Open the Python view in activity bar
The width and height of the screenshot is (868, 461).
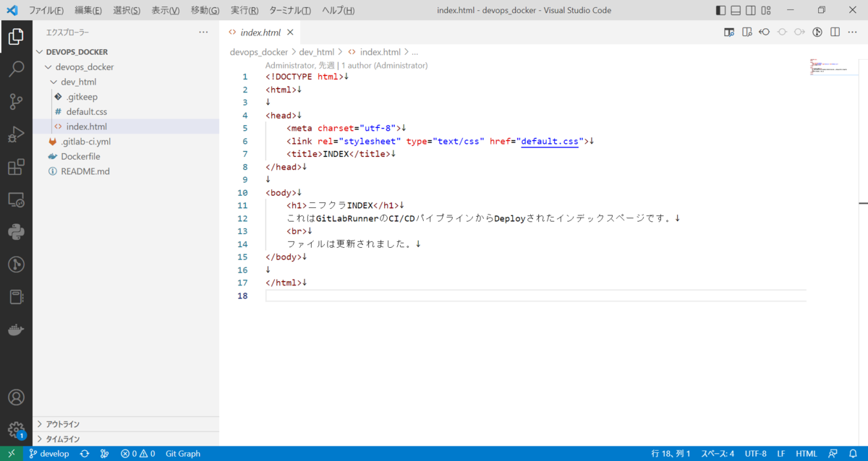click(x=16, y=232)
